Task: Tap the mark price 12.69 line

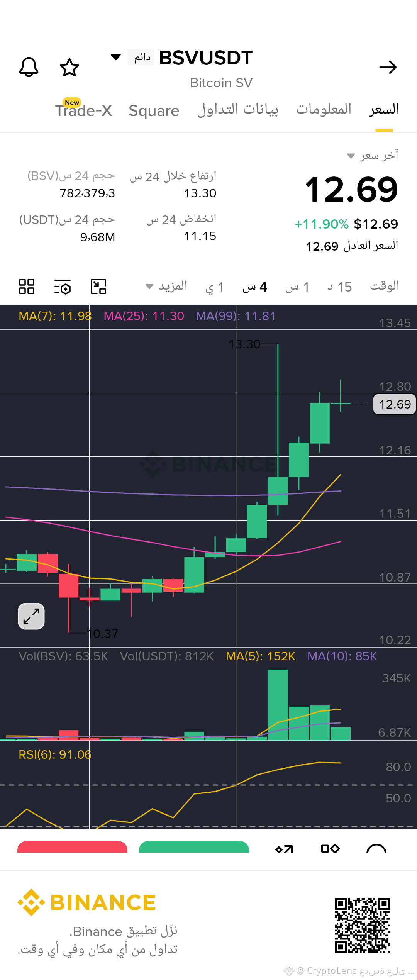Action: click(352, 246)
